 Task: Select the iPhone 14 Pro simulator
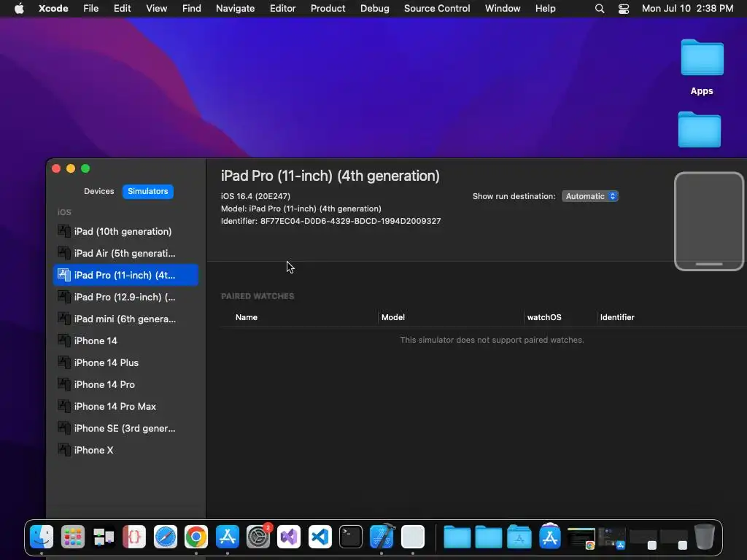click(125, 385)
